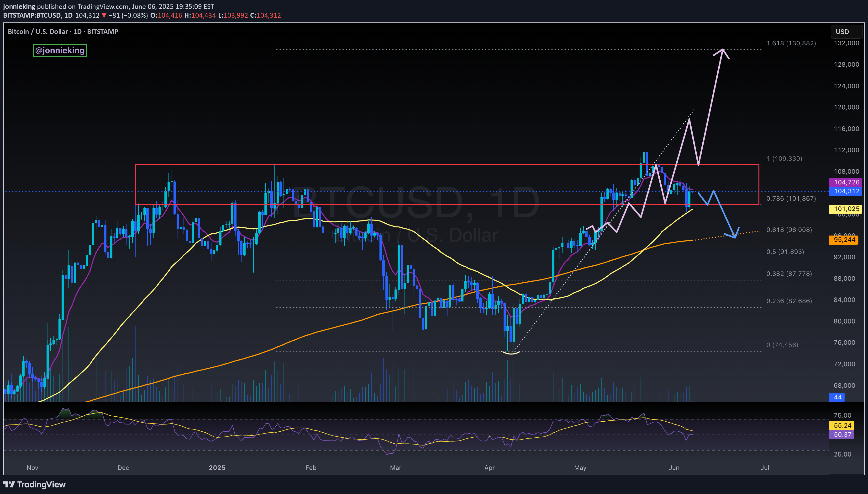The width and height of the screenshot is (868, 494).
Task: Click 116,000 on the price axis
Action: click(846, 129)
